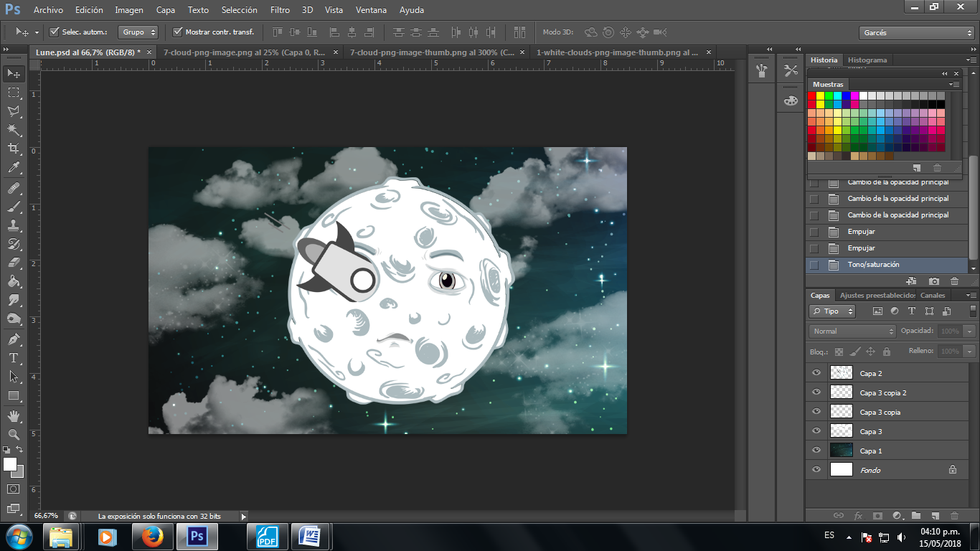
Task: Open the Capa menu
Action: [166, 10]
